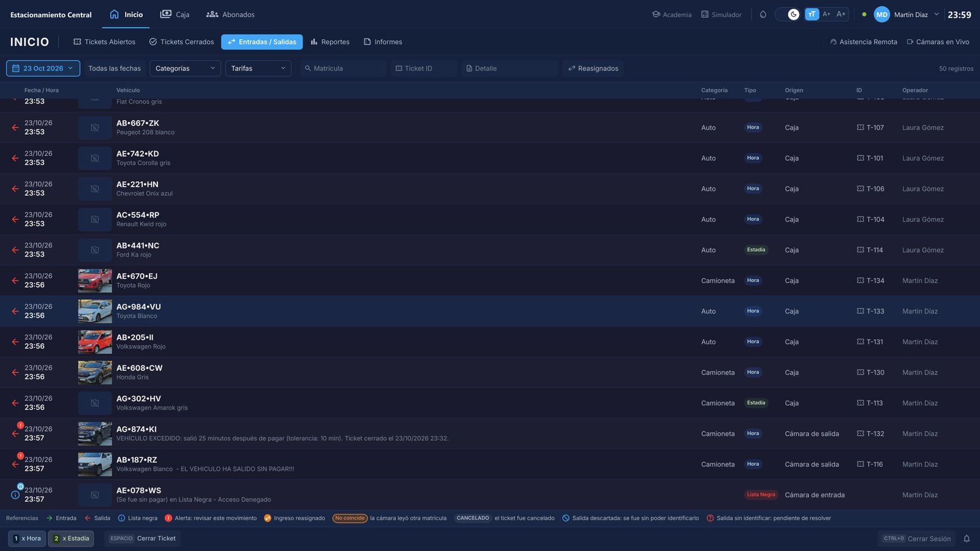
Task: Select the largest A+ font size
Action: [x=841, y=15]
